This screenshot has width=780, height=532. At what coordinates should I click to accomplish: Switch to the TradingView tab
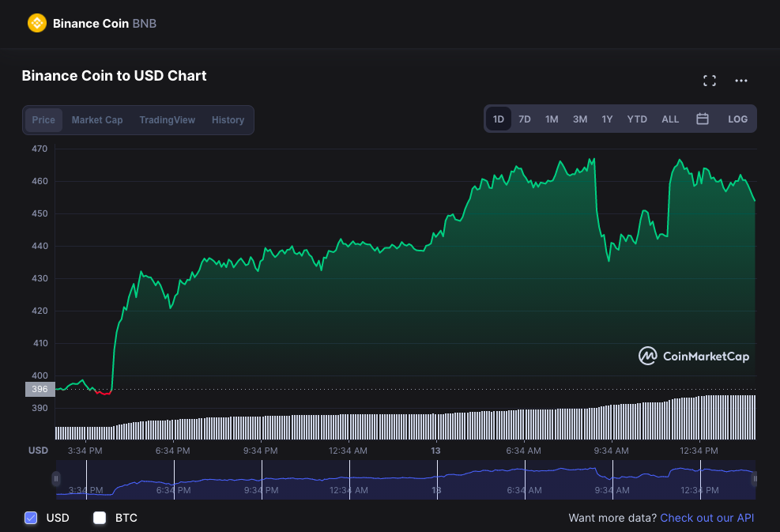click(x=168, y=120)
